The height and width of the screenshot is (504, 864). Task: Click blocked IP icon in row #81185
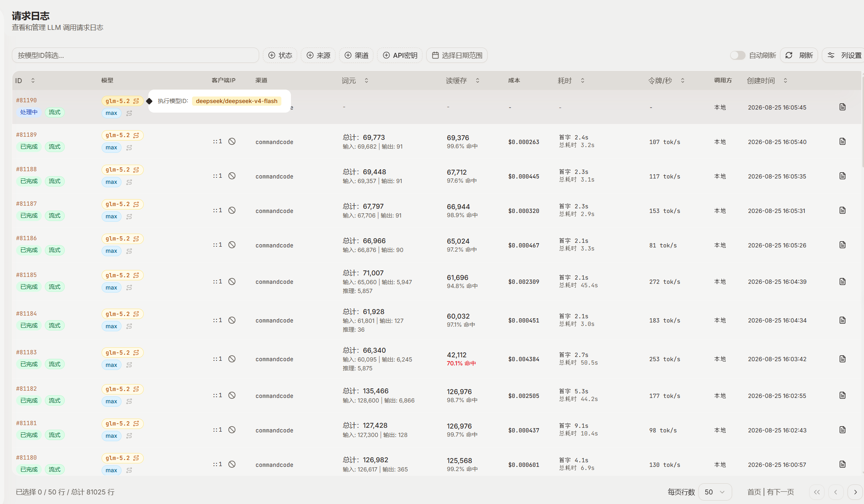(232, 281)
